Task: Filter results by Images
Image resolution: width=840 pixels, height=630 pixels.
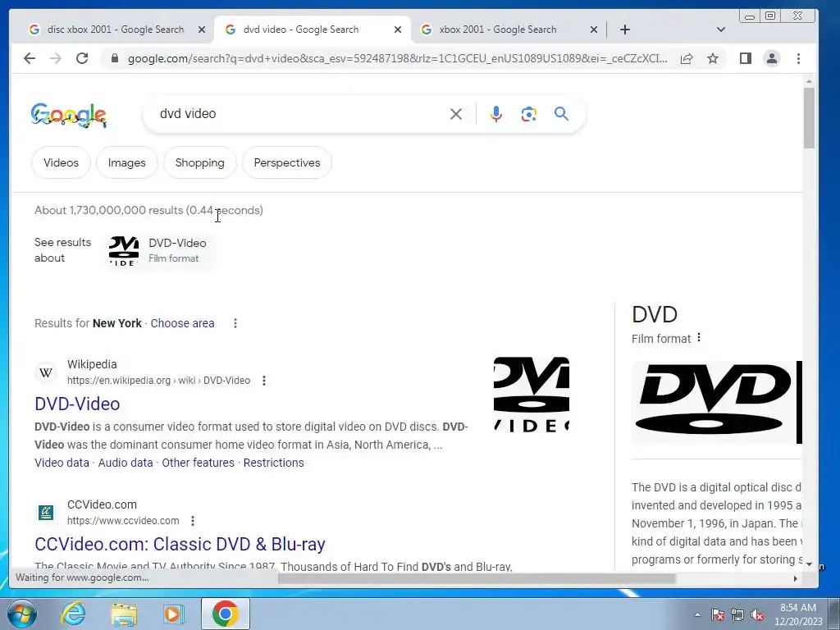Action: pyautogui.click(x=127, y=162)
